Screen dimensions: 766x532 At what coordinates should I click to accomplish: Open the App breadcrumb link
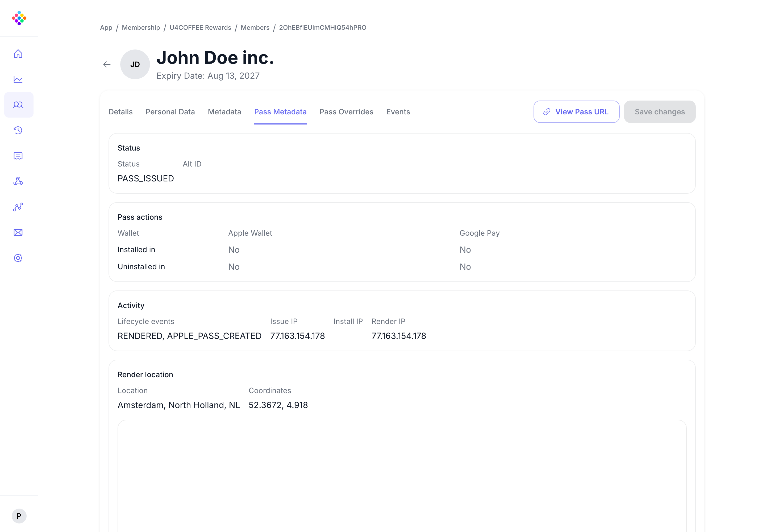[x=106, y=28]
